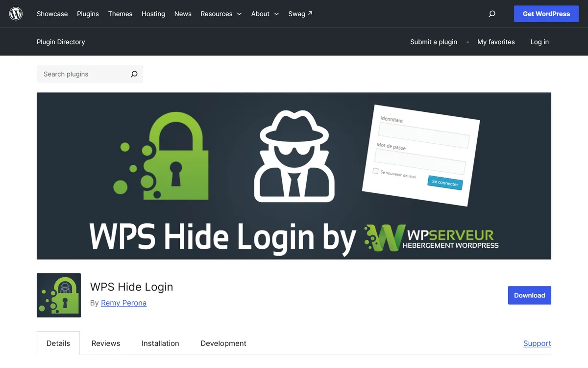Open Themes in the top navigation

tap(120, 14)
